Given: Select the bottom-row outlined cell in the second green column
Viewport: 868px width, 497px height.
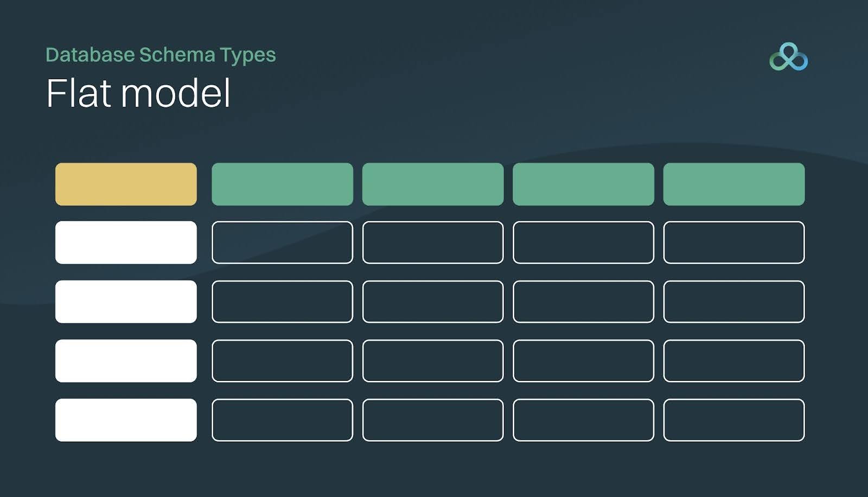Looking at the screenshot, I should click(x=432, y=420).
